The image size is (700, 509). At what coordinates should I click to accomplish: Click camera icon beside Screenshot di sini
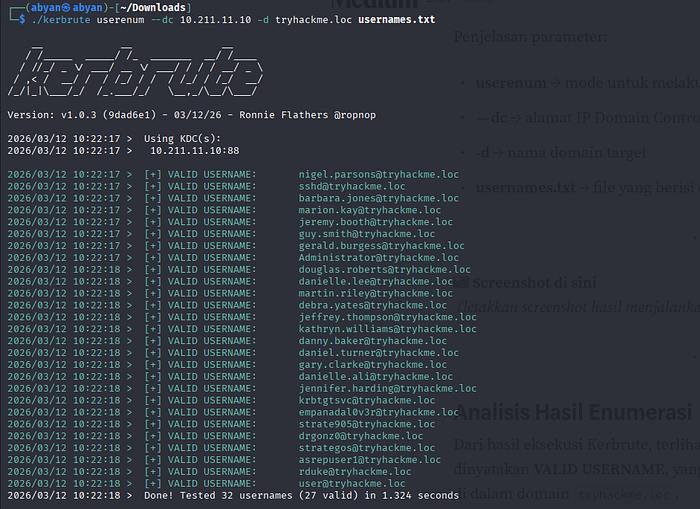462,282
